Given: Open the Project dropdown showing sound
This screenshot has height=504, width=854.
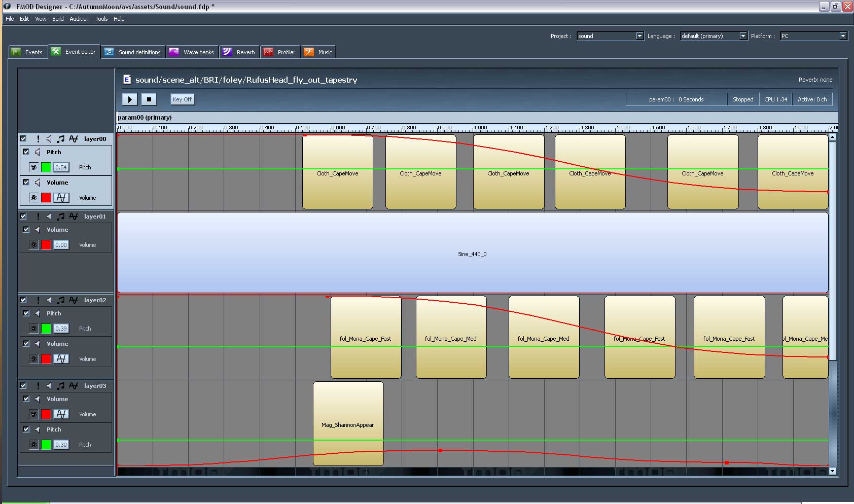Looking at the screenshot, I should [x=610, y=36].
